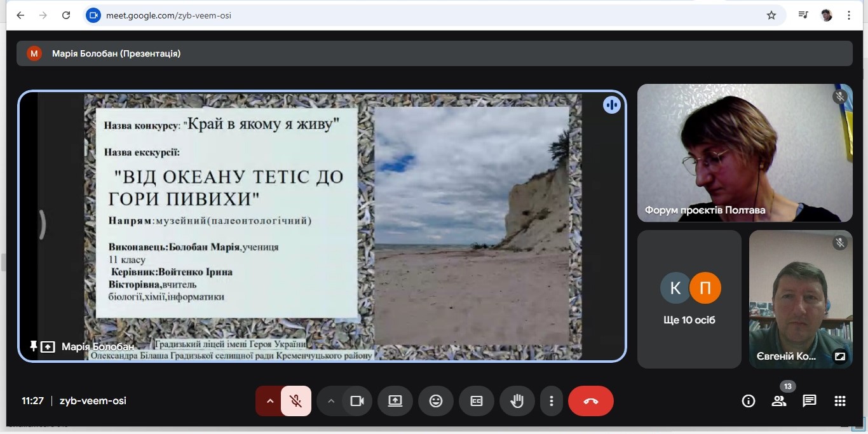Reload the Google Meet page
The height and width of the screenshot is (434, 868).
click(x=66, y=15)
